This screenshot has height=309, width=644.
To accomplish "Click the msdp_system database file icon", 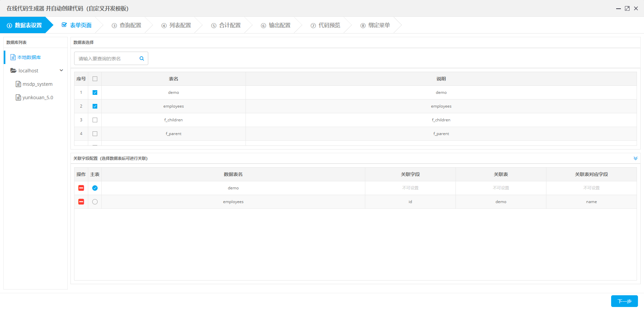I will [x=18, y=84].
